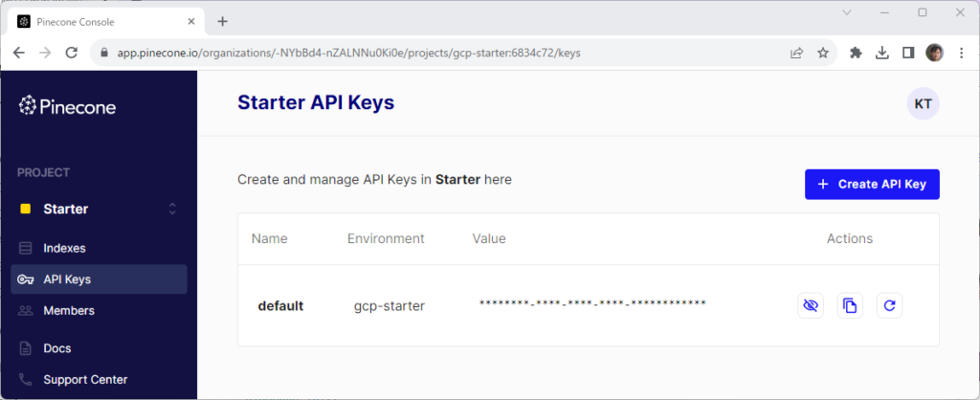Select the Pinecone Console browser tab
This screenshot has height=400, width=980.
click(x=106, y=22)
